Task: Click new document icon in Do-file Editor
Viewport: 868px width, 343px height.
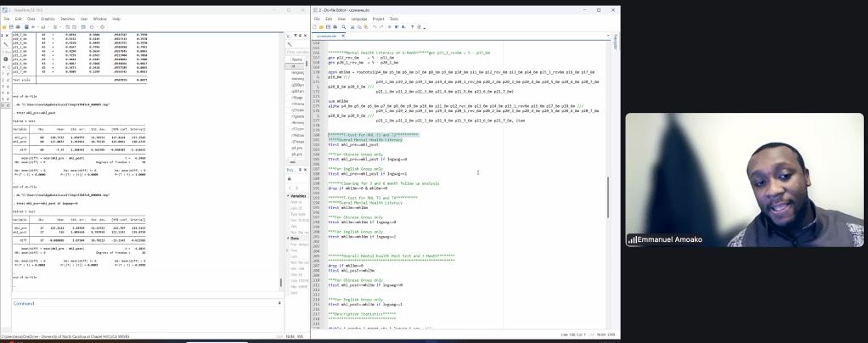Action: pyautogui.click(x=314, y=27)
